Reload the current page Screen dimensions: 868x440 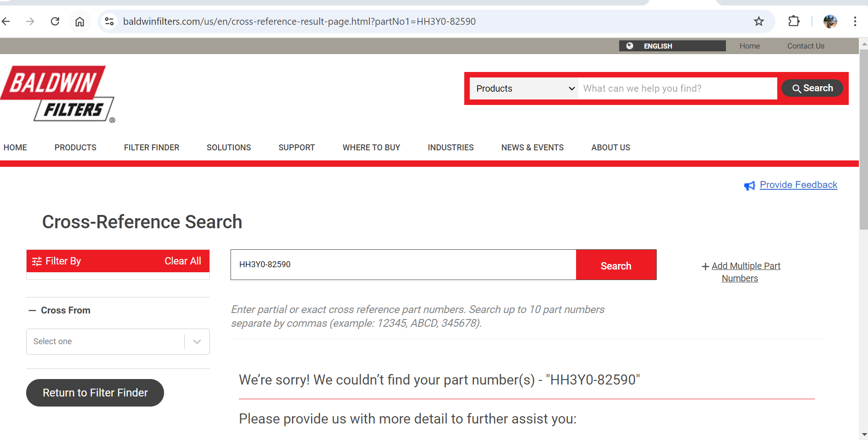click(x=55, y=22)
